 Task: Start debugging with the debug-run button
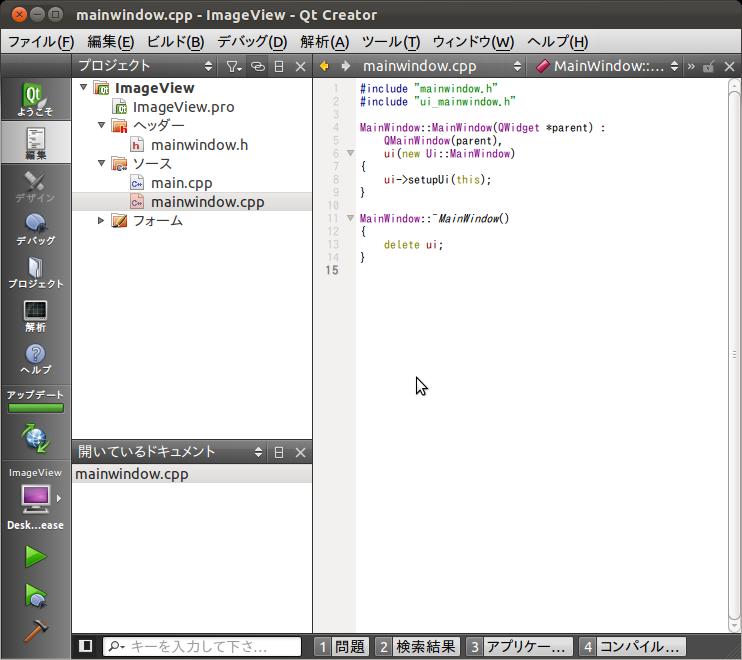coord(35,596)
